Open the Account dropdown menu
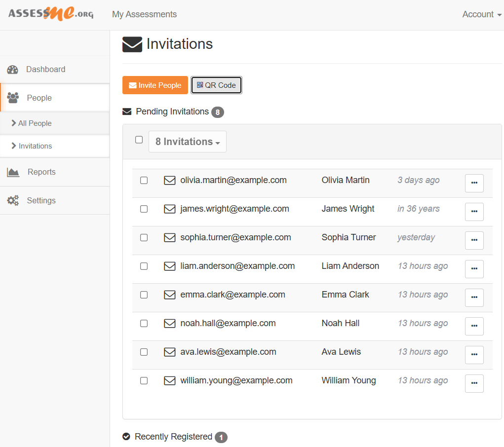Screen dimensions: 504x447 (x=481, y=14)
